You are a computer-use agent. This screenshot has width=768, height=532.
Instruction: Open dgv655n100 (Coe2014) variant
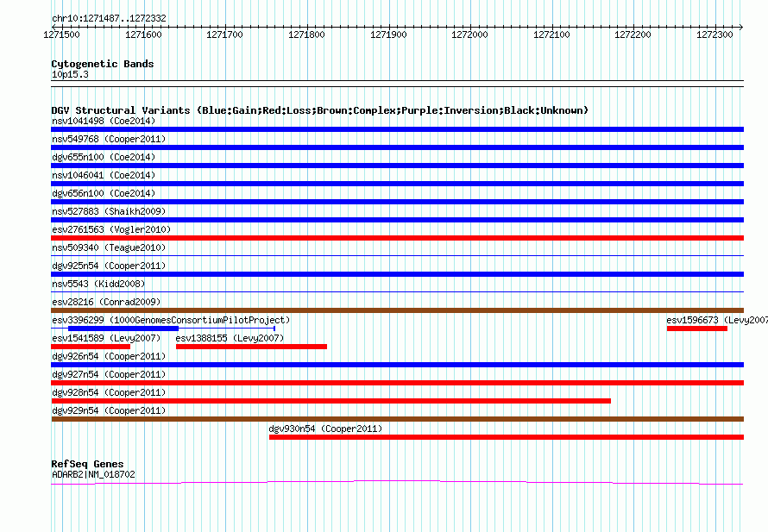point(104,157)
